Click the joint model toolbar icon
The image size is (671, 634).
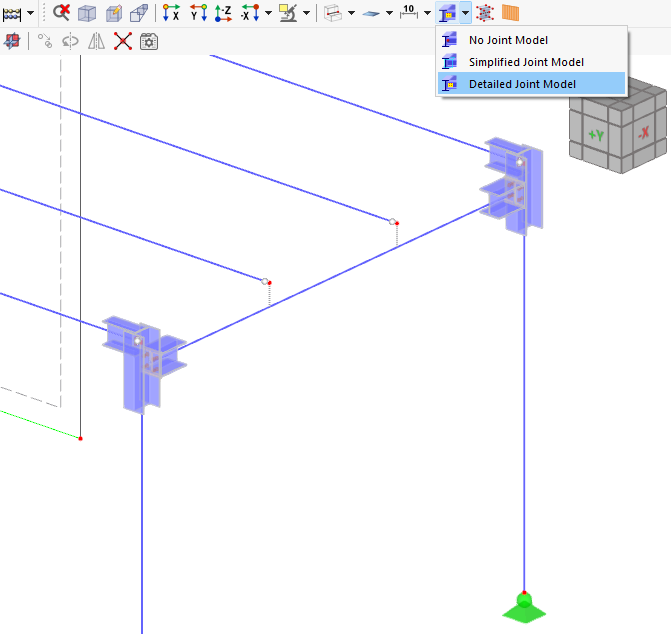(448, 13)
